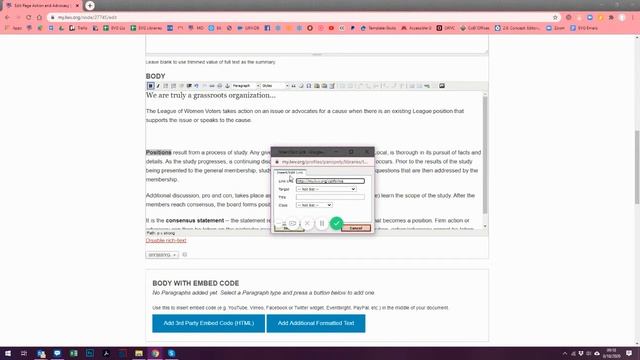Click the help icon beside format dropdown
Screen dimensions: 640x360
coord(184,255)
